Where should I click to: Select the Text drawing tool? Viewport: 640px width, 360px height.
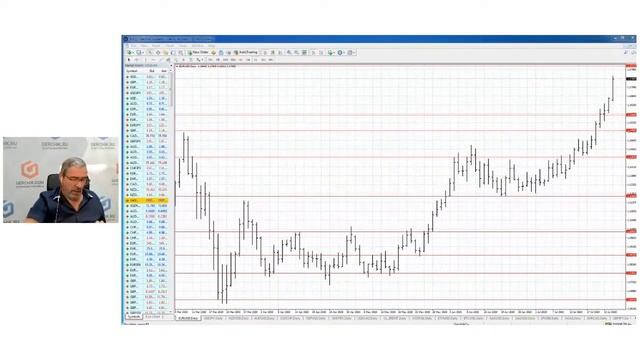tap(183, 60)
